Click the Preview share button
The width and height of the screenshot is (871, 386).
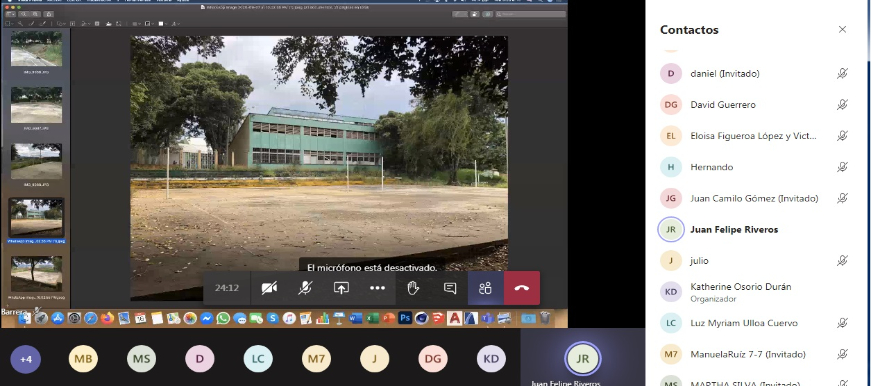49,14
